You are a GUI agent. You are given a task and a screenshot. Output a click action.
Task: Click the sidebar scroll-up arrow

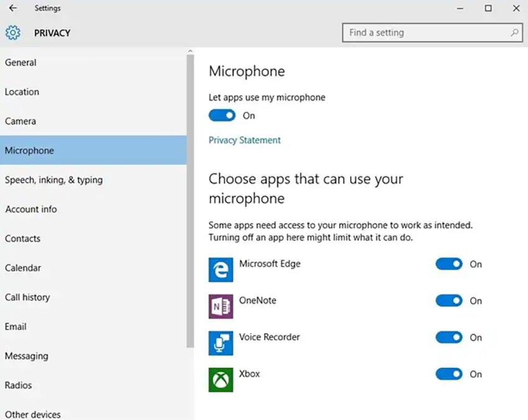190,51
